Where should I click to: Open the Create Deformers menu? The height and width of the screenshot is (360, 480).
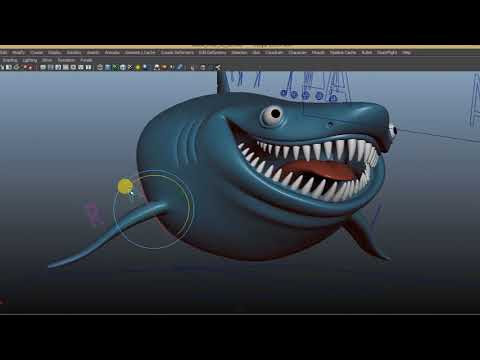[x=177, y=53]
